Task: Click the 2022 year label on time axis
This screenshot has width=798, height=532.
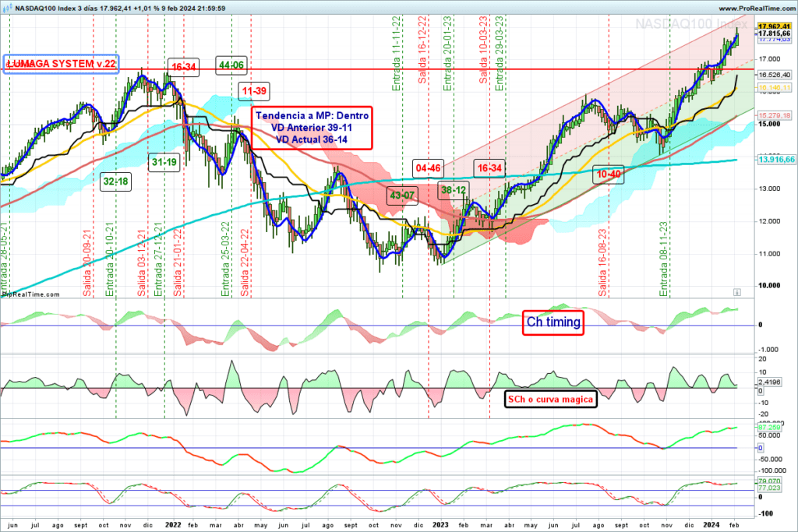Action: (173, 525)
